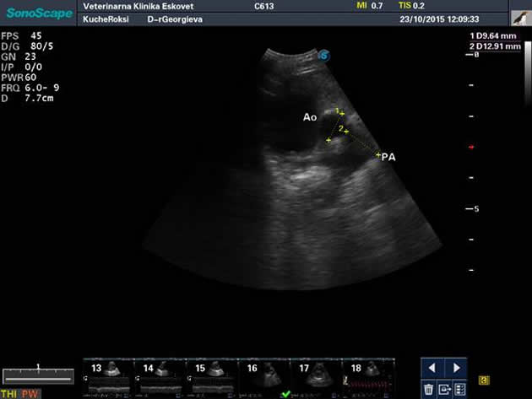Open clip thumbnail number 15

click(213, 378)
